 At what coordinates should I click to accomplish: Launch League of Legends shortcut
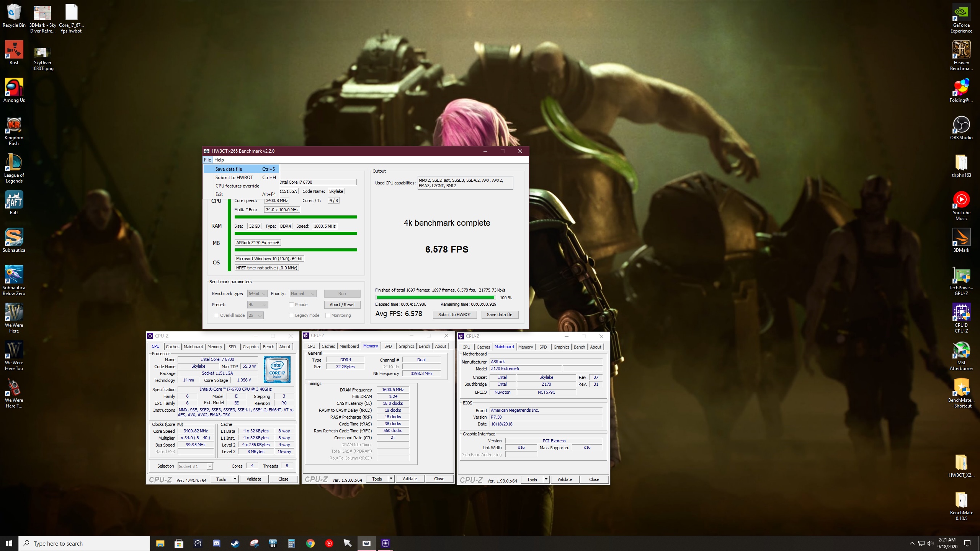pyautogui.click(x=14, y=168)
